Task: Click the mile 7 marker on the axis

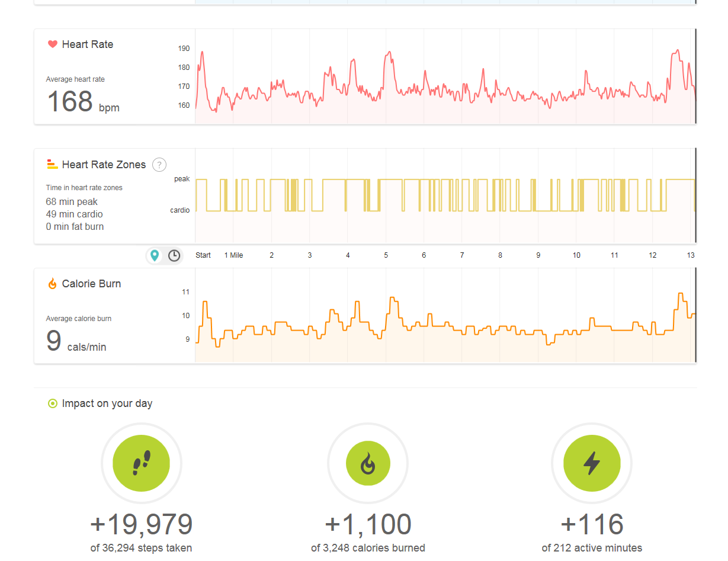Action: pyautogui.click(x=462, y=255)
